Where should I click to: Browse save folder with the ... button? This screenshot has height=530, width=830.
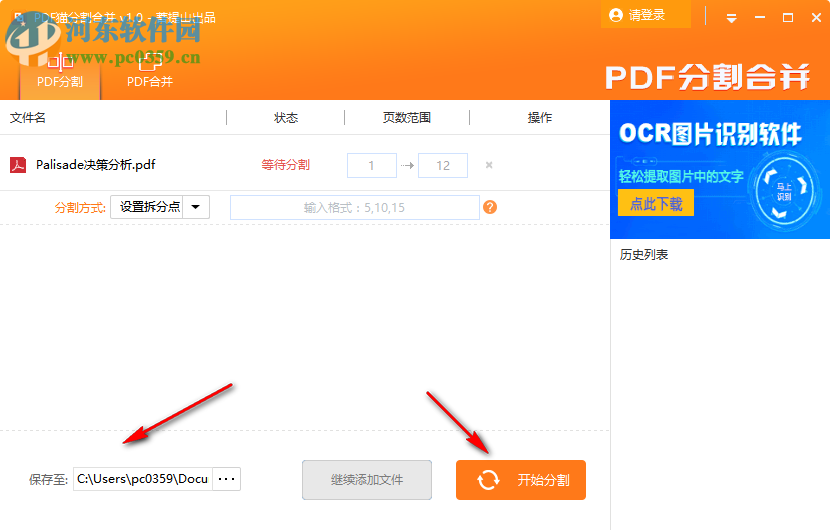pos(227,479)
